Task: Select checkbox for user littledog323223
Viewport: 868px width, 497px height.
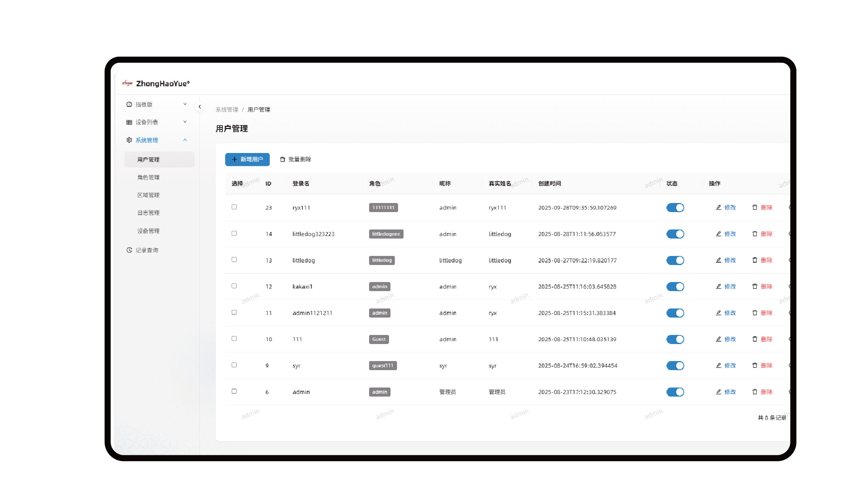Action: 234,233
